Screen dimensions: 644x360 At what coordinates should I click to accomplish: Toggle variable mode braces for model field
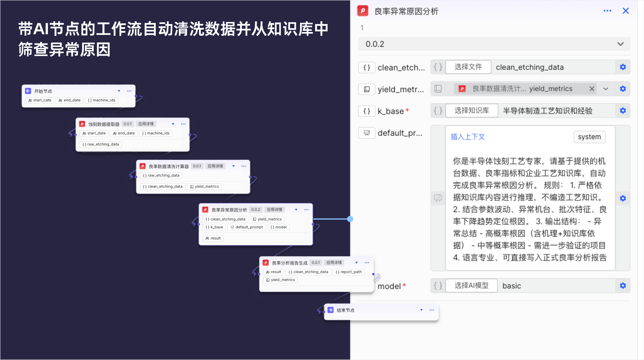point(438,285)
